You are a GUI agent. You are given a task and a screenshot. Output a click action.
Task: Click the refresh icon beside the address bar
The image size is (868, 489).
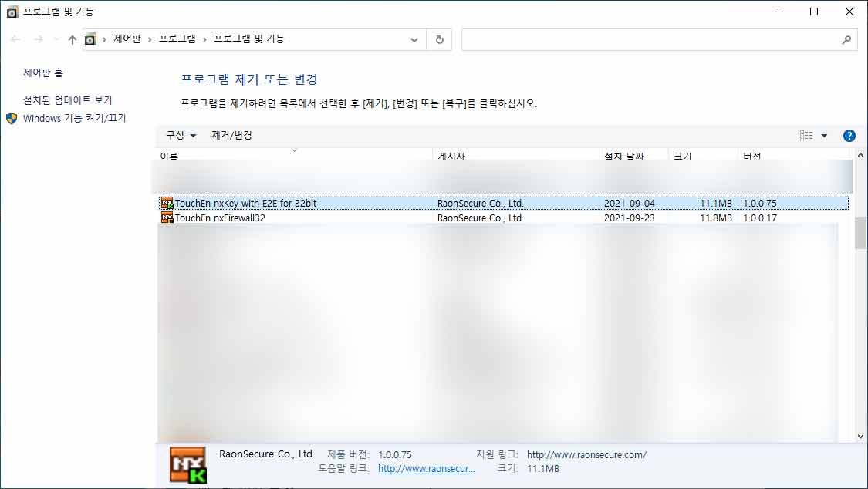click(438, 39)
